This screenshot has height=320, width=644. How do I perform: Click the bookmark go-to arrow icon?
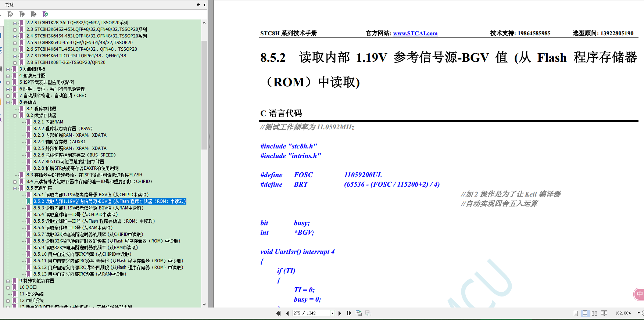click(34, 14)
